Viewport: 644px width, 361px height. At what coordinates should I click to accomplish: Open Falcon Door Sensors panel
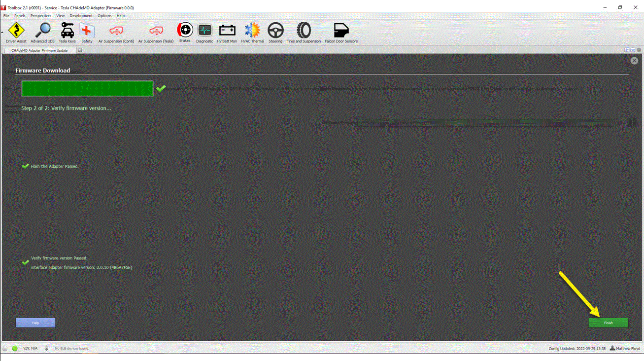click(x=341, y=33)
